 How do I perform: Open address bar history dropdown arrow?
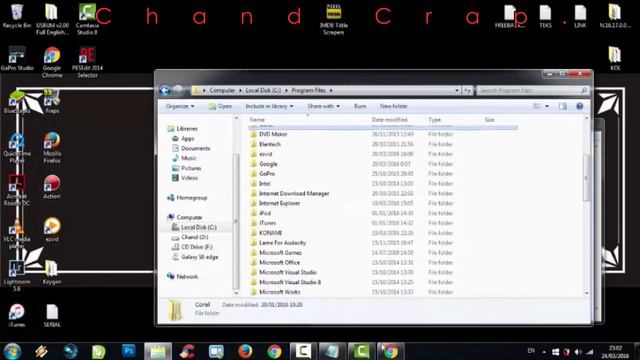(457, 90)
